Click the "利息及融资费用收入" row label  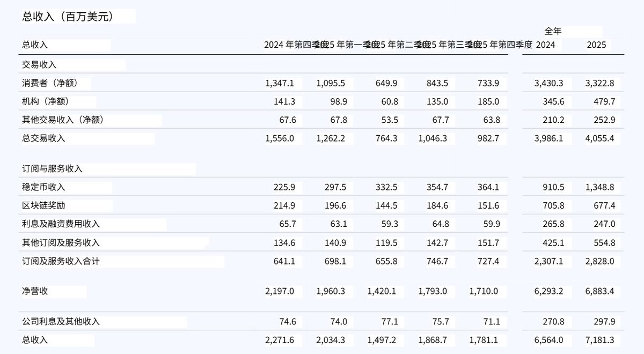click(x=61, y=224)
